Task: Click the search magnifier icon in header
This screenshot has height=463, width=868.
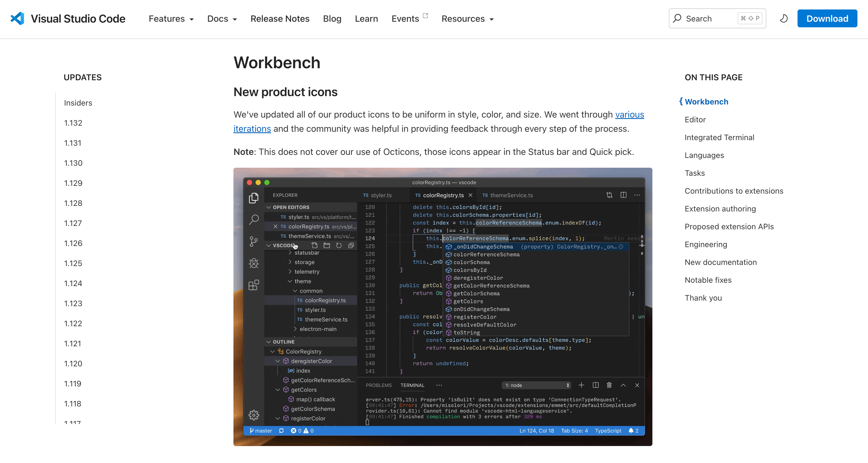Action: coord(677,19)
